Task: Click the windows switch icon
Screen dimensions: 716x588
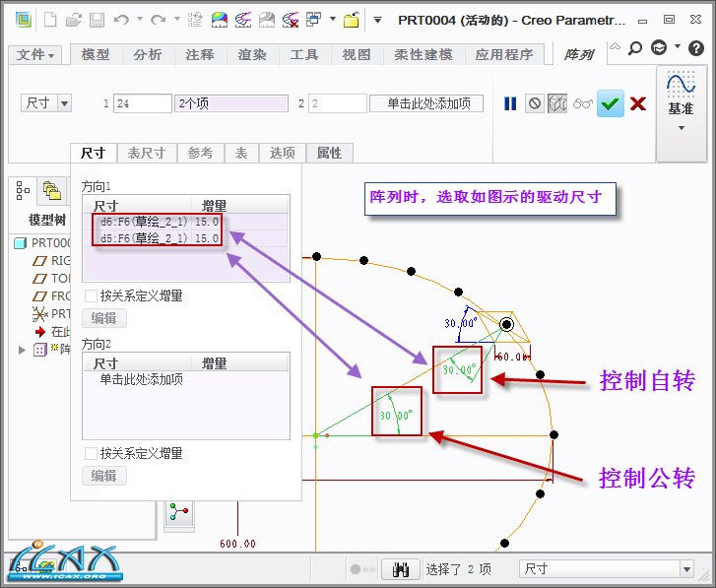Action: tap(314, 19)
